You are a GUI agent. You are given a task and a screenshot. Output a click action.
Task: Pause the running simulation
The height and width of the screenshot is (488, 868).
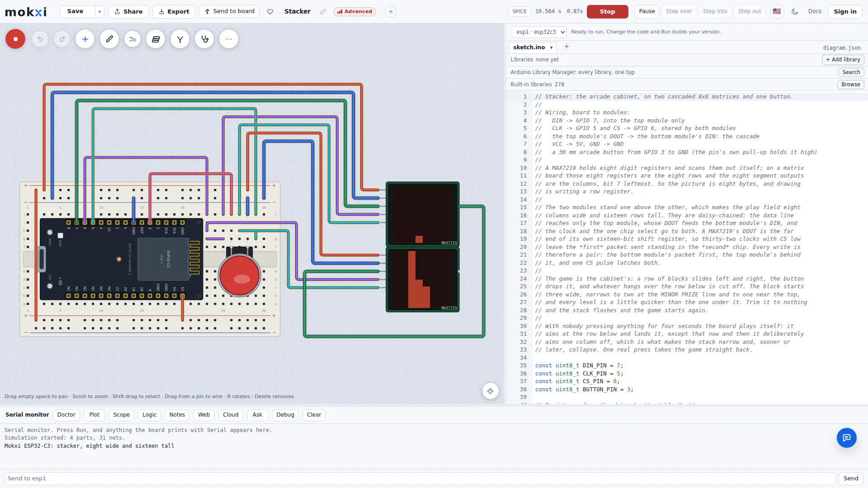tap(647, 11)
